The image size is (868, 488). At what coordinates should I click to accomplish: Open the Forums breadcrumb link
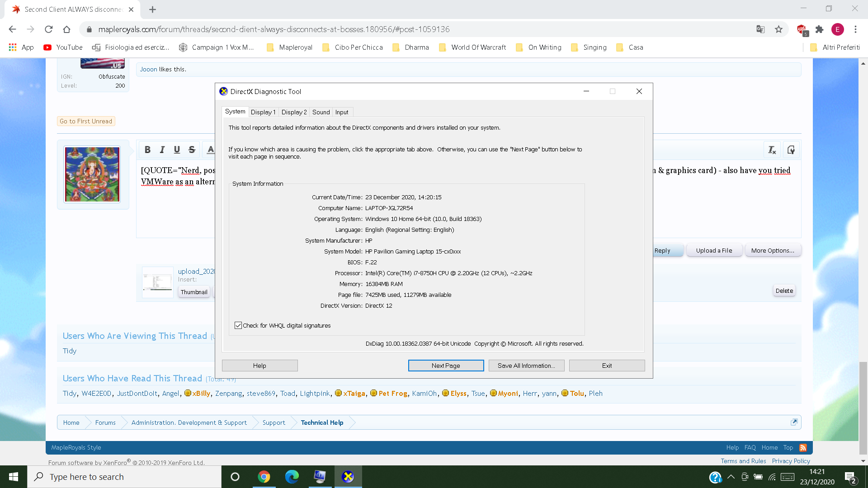[x=105, y=422]
